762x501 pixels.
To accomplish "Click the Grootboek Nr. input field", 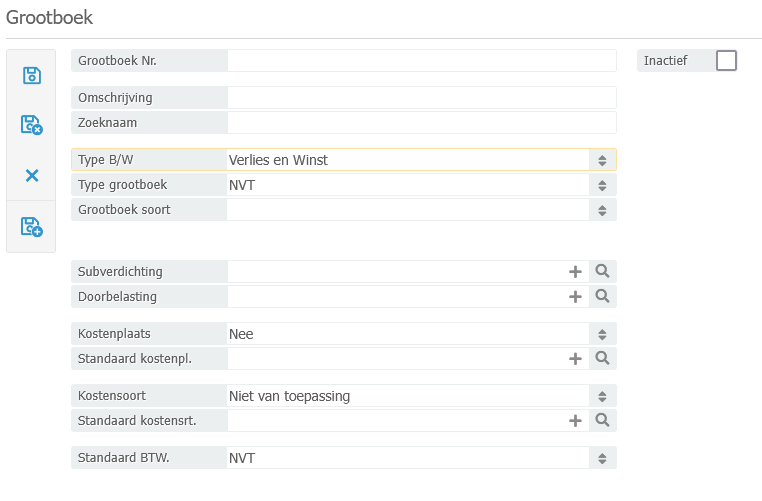I will pyautogui.click(x=421, y=61).
